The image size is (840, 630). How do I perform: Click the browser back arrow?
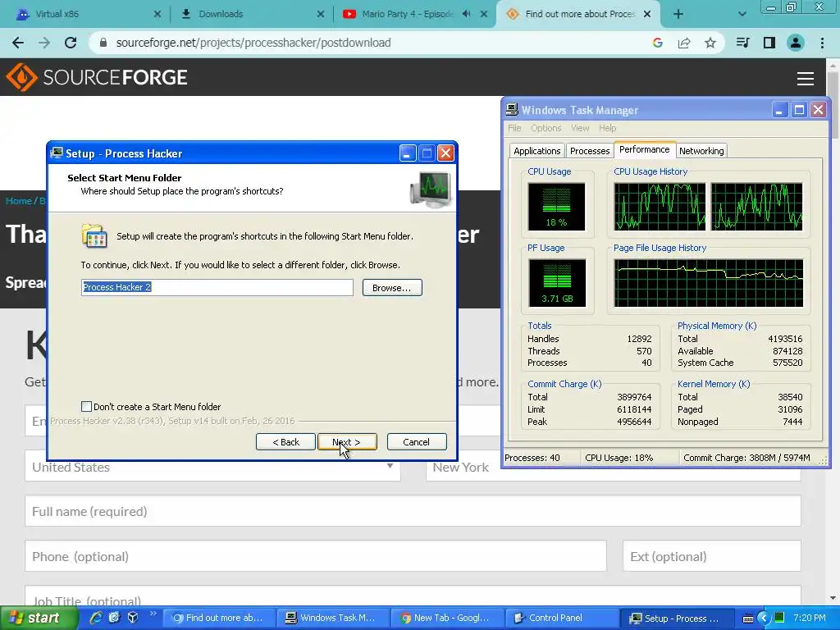coord(18,43)
